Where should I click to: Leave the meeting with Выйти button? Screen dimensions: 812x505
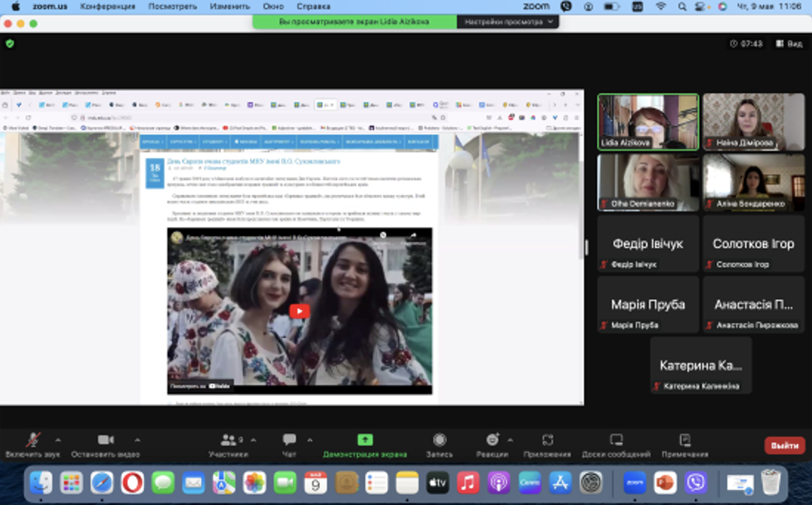click(x=784, y=445)
